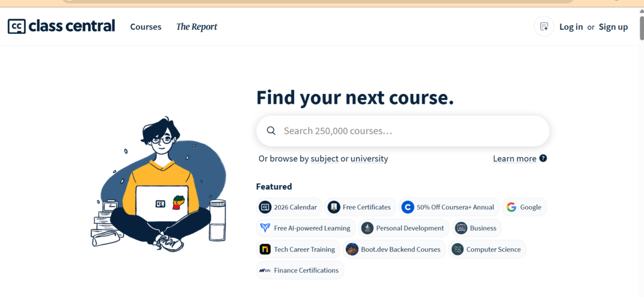Open Tech Career Training label
This screenshot has height=297, width=644.
pyautogui.click(x=305, y=249)
